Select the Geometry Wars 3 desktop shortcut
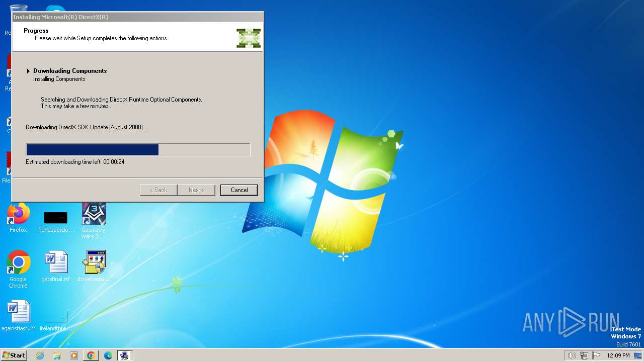Viewport: 644px width, 362px height. click(x=94, y=221)
